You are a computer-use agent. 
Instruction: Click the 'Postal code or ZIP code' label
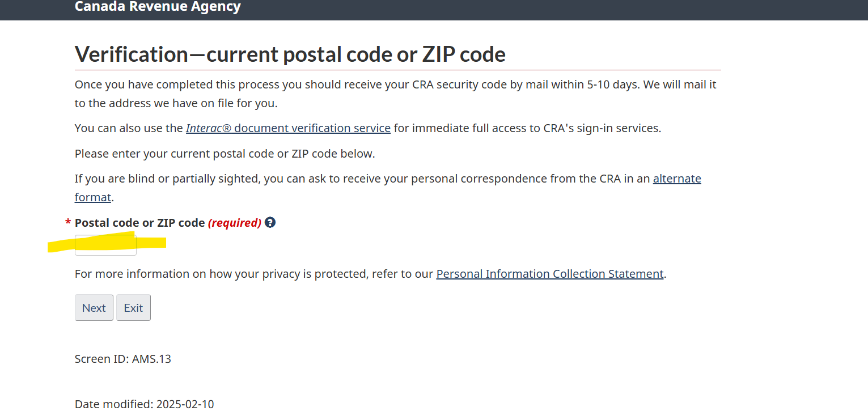point(140,222)
